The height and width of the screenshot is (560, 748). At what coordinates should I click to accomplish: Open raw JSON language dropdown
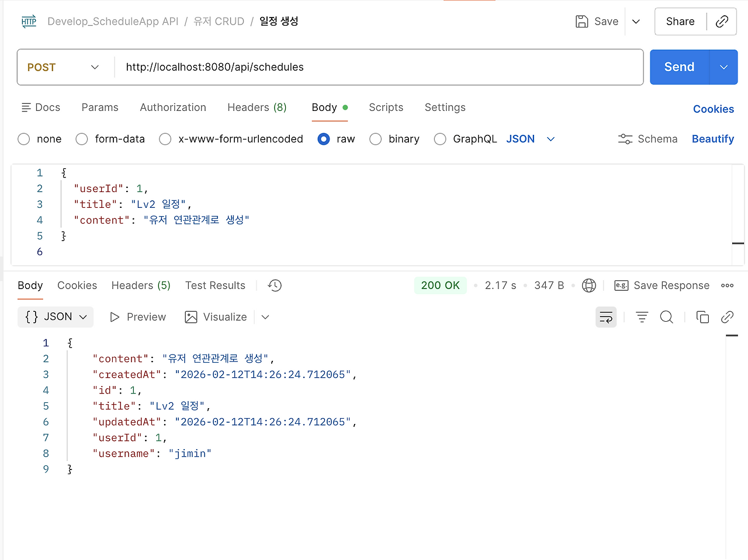click(531, 139)
